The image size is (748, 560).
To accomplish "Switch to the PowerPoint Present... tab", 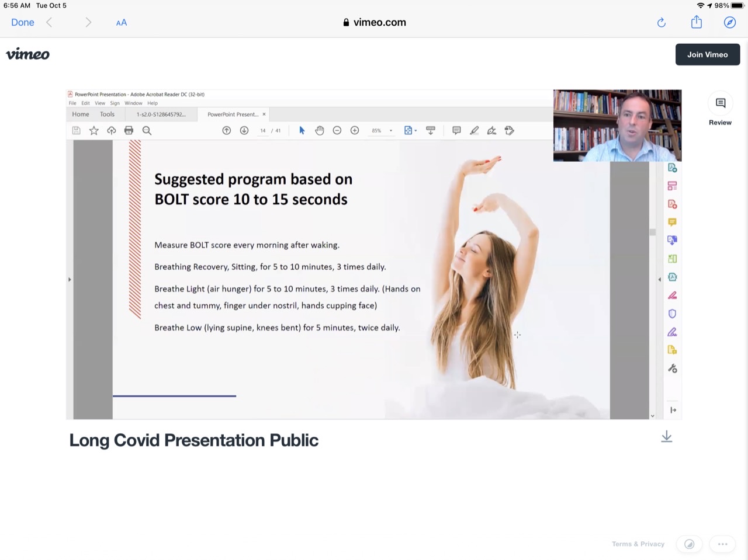I will (233, 114).
